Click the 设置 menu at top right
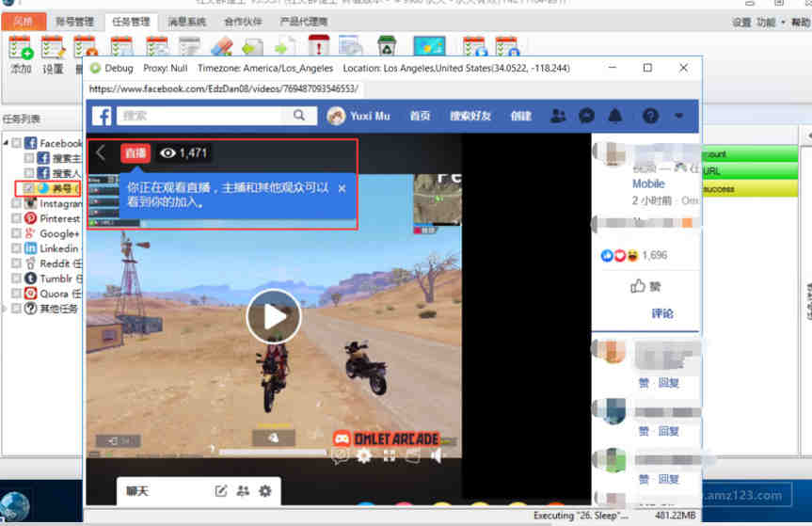The width and height of the screenshot is (812, 526). tap(741, 23)
